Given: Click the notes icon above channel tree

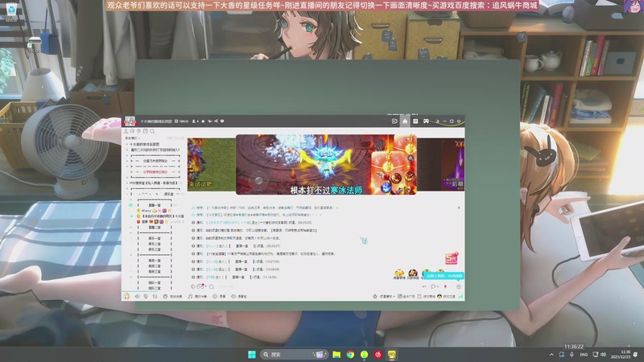Looking at the screenshot, I should pyautogui.click(x=146, y=131).
